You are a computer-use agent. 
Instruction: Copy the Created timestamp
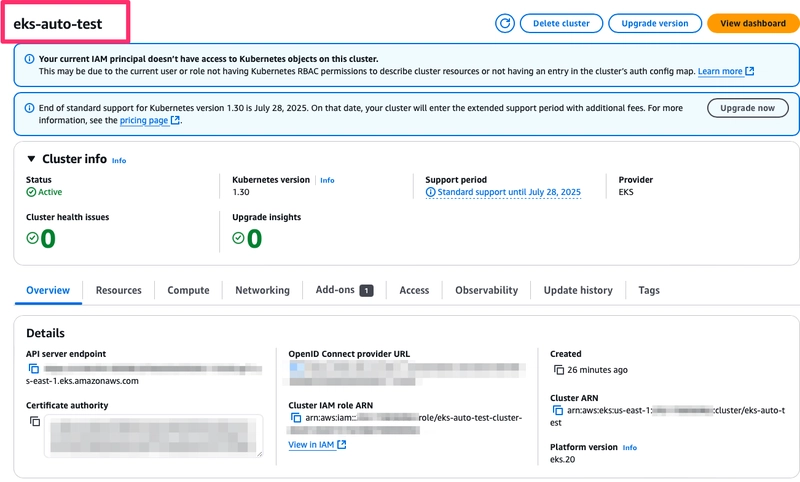[x=558, y=370]
